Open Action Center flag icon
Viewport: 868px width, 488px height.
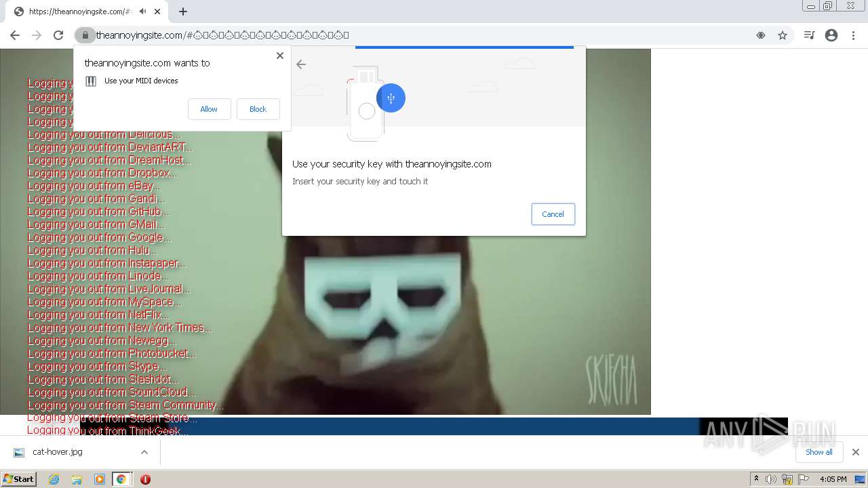[804, 479]
